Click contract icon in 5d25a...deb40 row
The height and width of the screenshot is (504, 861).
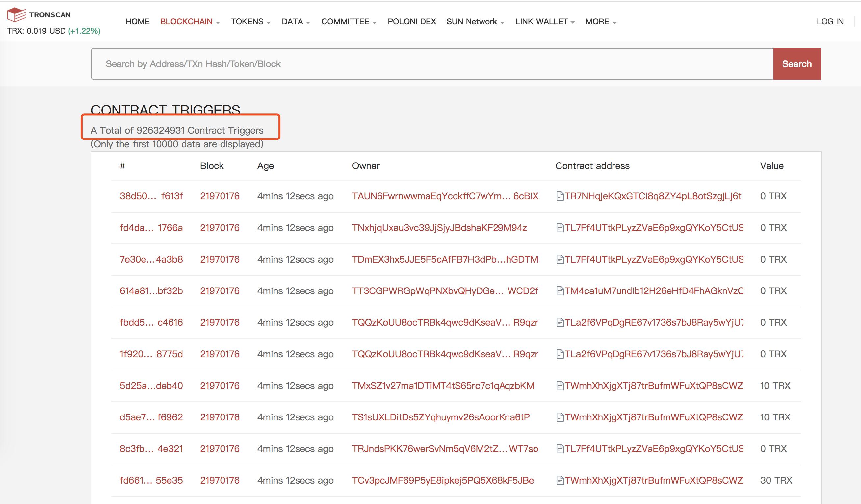[560, 386]
